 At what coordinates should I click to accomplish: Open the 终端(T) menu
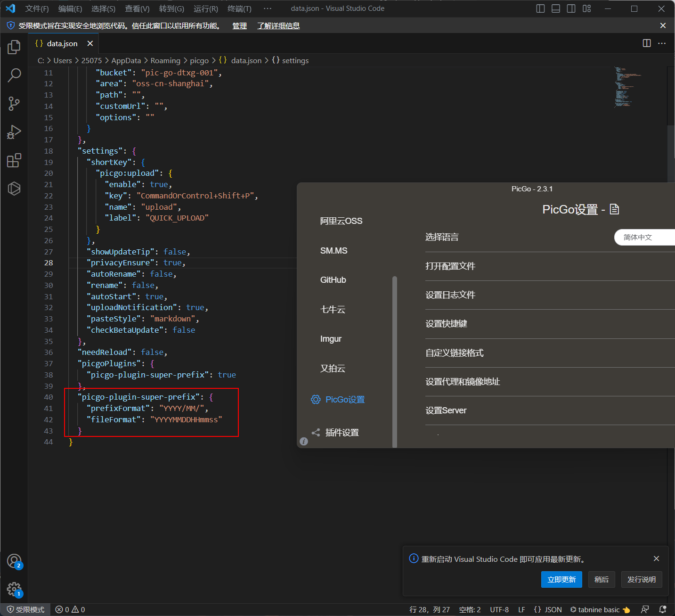pos(239,8)
